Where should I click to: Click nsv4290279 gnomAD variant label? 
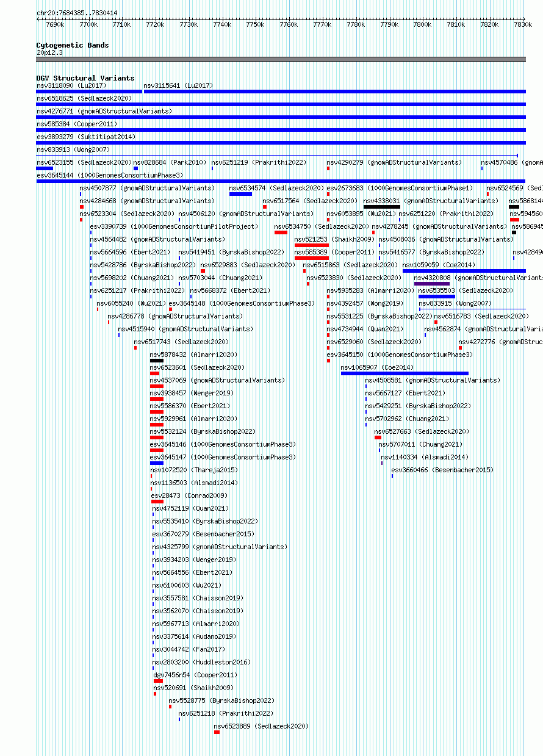(x=394, y=162)
